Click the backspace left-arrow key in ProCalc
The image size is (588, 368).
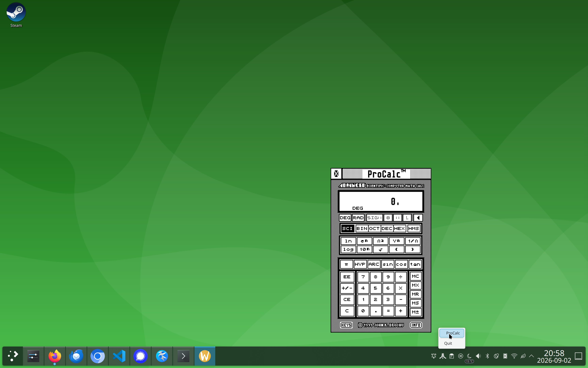click(x=418, y=218)
